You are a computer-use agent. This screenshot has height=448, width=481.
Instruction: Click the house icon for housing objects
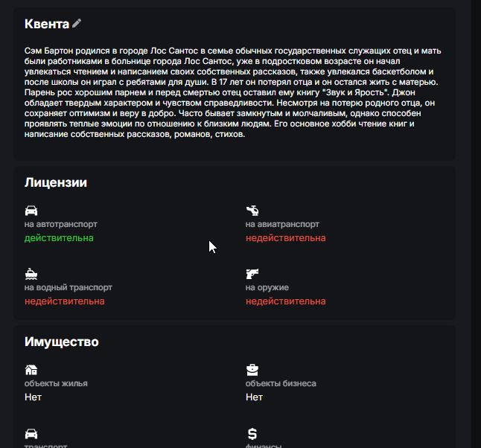click(x=31, y=370)
